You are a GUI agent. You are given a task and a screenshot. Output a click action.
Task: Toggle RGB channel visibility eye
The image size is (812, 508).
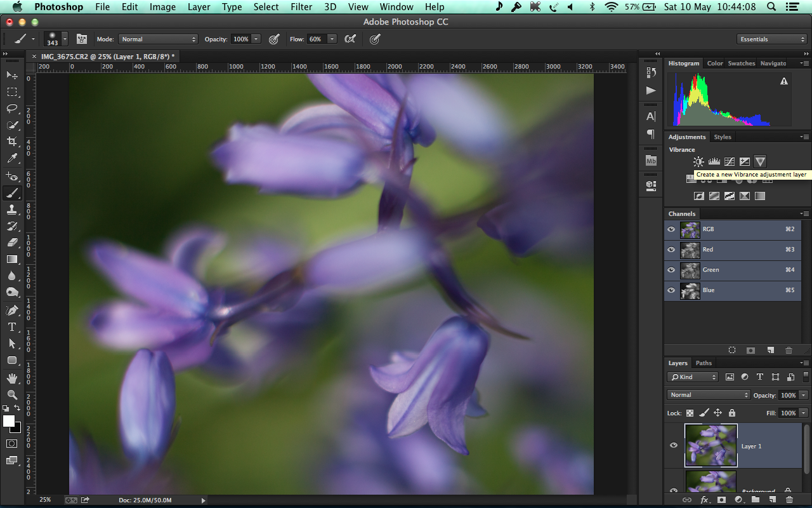click(671, 229)
